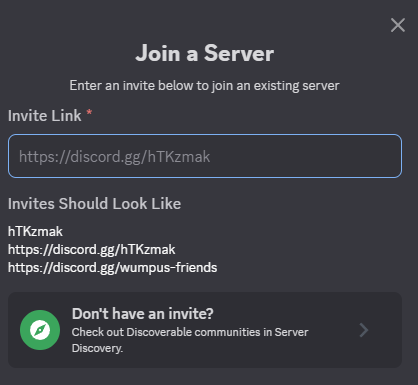Click the word "Server" in the dialog title

point(239,53)
